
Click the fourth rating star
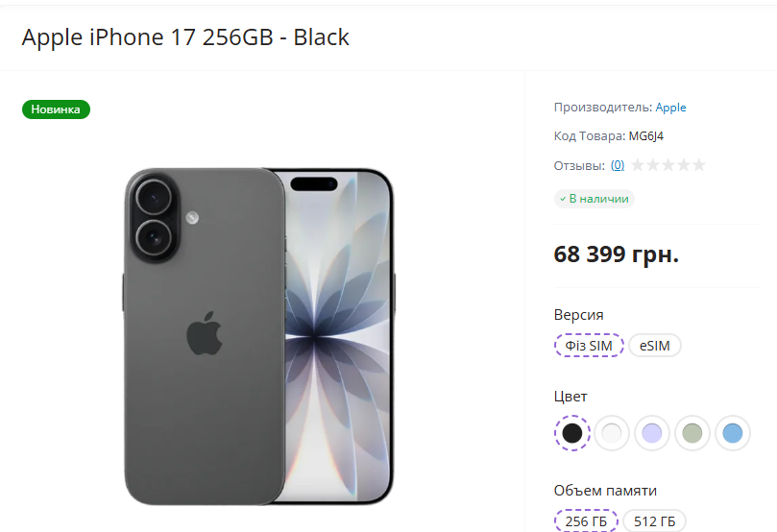point(684,165)
